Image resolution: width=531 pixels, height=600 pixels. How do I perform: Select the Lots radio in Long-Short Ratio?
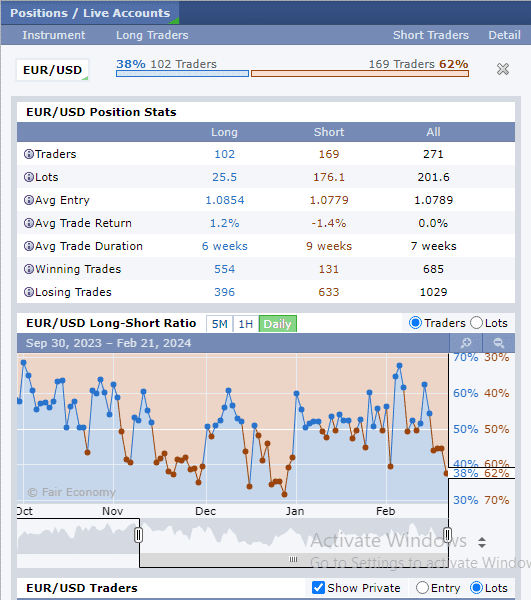tap(476, 323)
